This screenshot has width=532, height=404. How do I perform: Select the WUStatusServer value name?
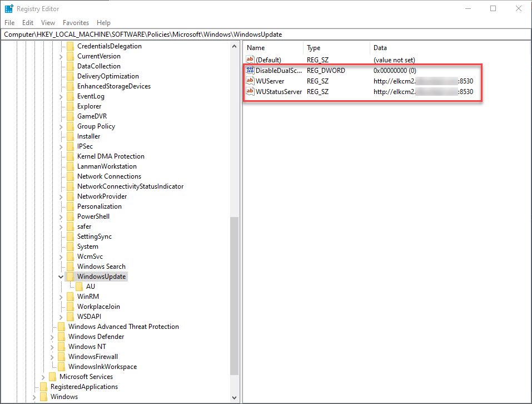[279, 92]
